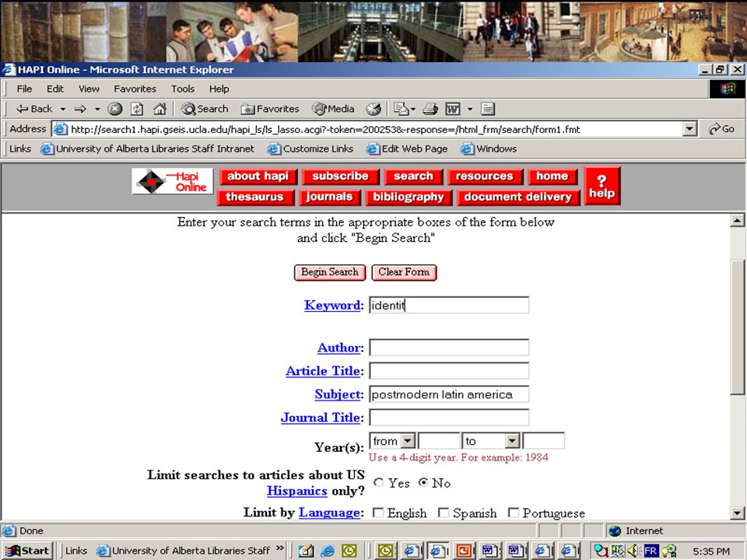Click the Stop loading icon
This screenshot has width=747, height=560.
(114, 109)
